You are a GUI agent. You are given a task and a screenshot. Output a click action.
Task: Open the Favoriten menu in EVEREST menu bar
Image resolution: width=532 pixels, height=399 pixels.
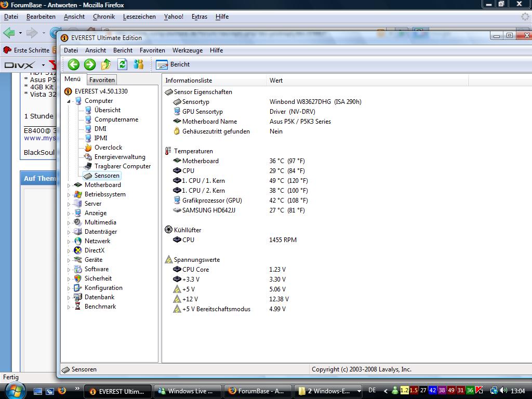152,50
